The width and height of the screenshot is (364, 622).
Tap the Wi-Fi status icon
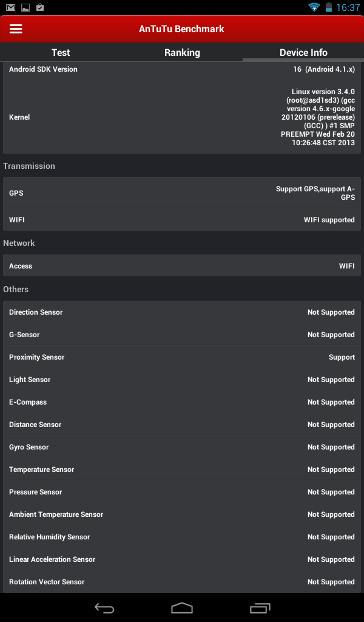[x=314, y=8]
